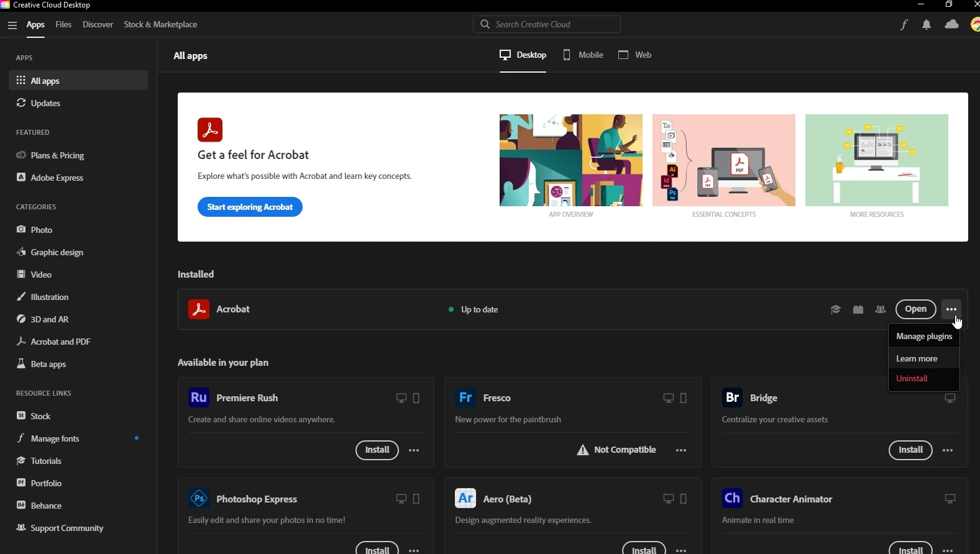Viewport: 980px width, 554px height.
Task: Open the More Resources thumbnail
Action: click(x=876, y=160)
